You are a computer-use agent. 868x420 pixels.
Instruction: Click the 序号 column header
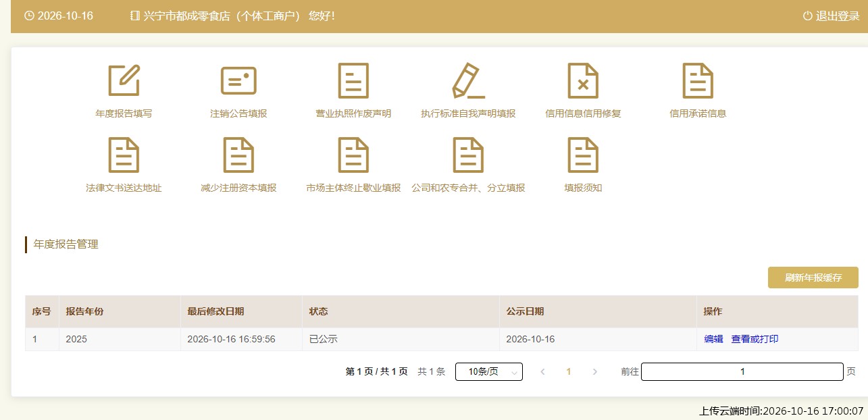tap(42, 311)
